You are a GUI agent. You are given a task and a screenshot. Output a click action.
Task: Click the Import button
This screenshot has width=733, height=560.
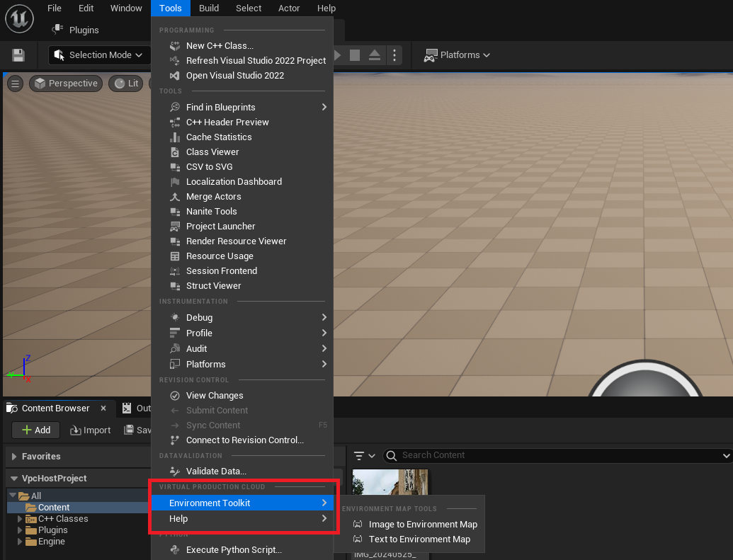[x=90, y=430]
